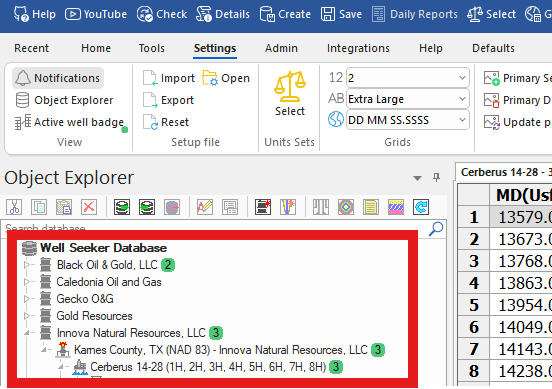The image size is (552, 389).
Task: Switch to the Integrations ribbon tab
Action: [x=358, y=48]
